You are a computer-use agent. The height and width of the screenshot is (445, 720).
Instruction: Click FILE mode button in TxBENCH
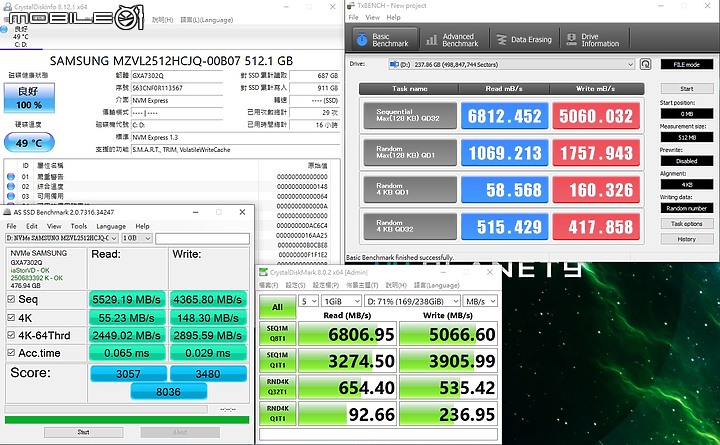tap(686, 64)
